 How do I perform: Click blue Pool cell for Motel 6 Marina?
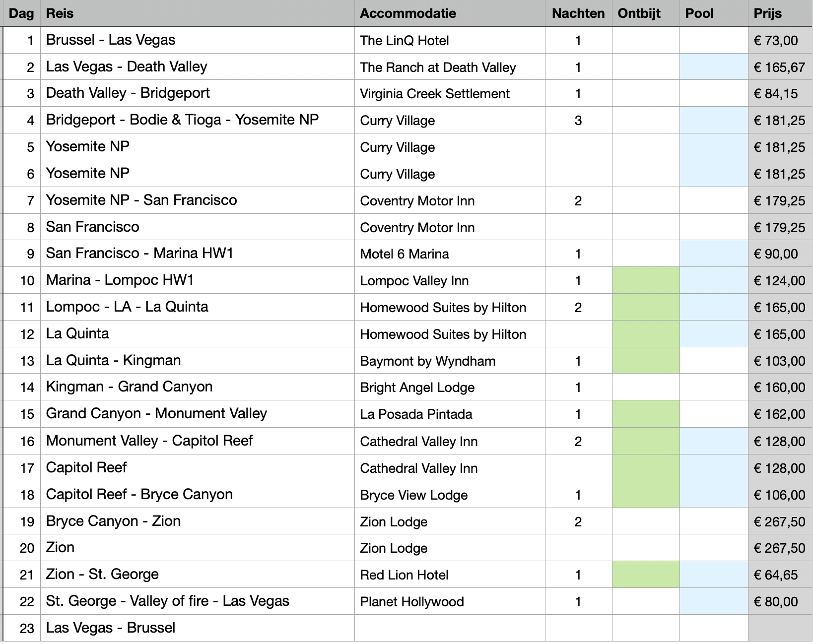coord(713,254)
